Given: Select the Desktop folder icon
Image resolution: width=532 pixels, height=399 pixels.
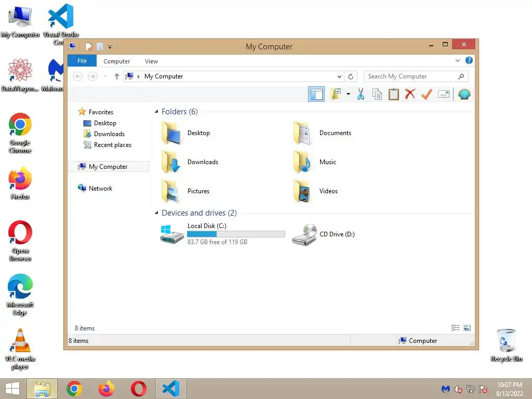Looking at the screenshot, I should (x=171, y=133).
